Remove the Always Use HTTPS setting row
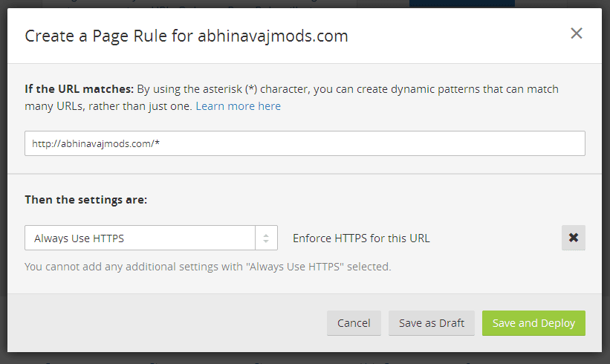The width and height of the screenshot is (610, 364). [x=573, y=238]
